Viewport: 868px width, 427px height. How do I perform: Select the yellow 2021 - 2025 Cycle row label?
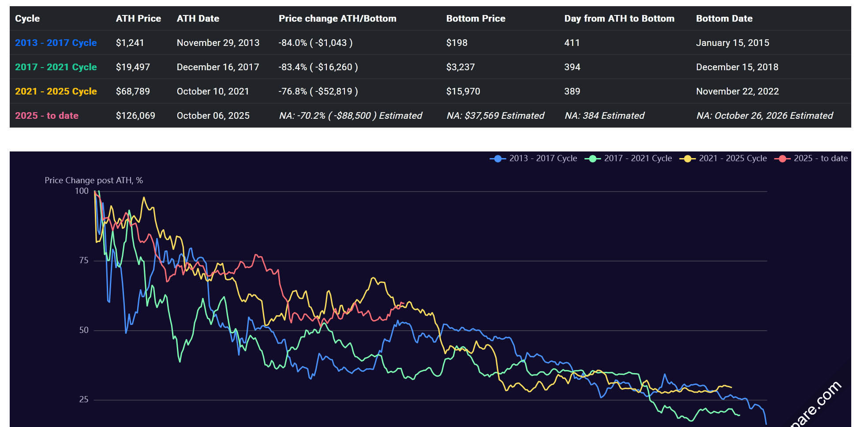coord(56,91)
